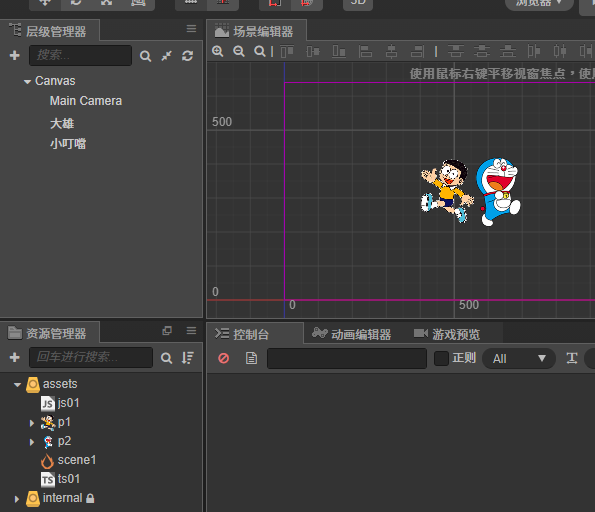Click the hierarchy search type magnifier icon

pos(145,56)
